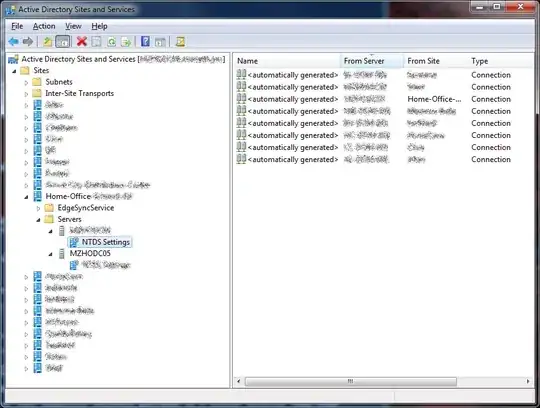This screenshot has height=408, width=540.
Task: Click the horizontal scrollbar thumb
Action: pyautogui.click(x=351, y=381)
